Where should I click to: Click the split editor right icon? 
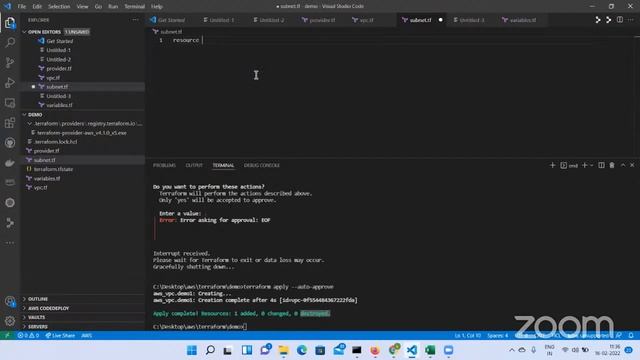click(620, 20)
